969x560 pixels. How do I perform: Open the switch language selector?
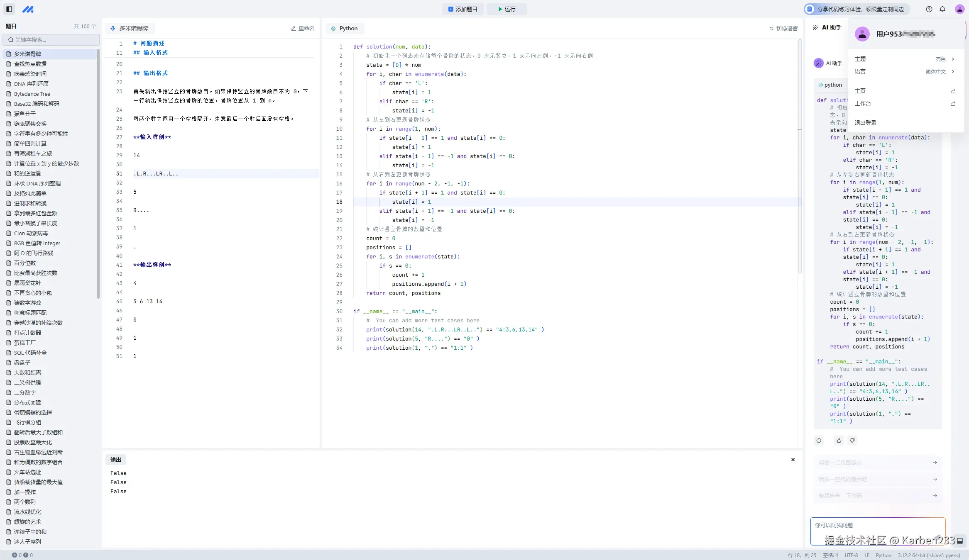[783, 28]
